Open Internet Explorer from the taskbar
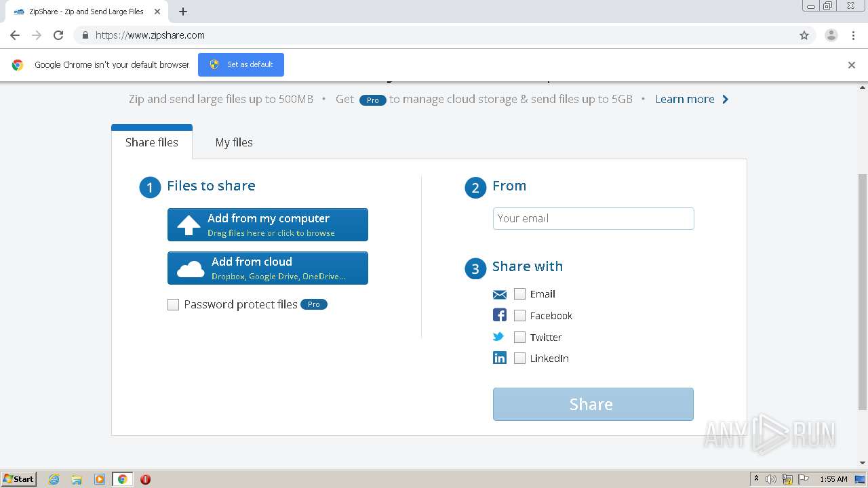This screenshot has width=868, height=488. point(54,479)
